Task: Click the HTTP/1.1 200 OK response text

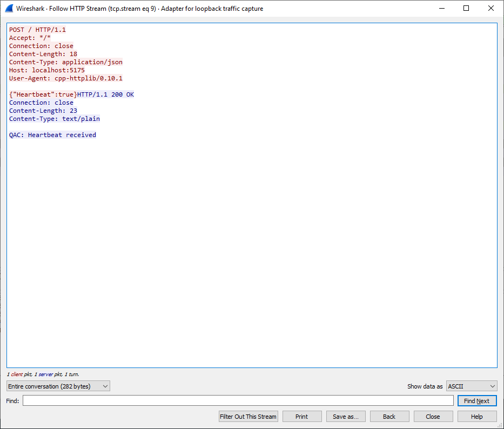Action: pos(105,94)
